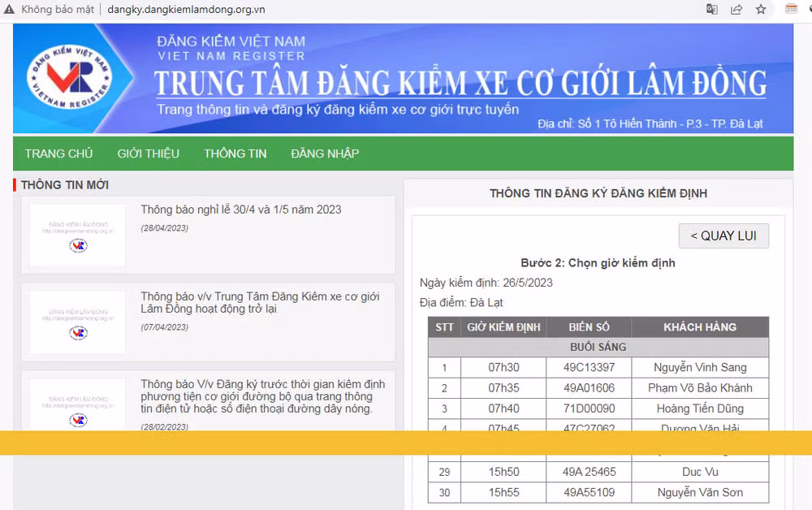Open news 'Đăng ký trước thời gian kiểm định'
Viewport: 812px width, 510px height.
pyautogui.click(x=262, y=396)
